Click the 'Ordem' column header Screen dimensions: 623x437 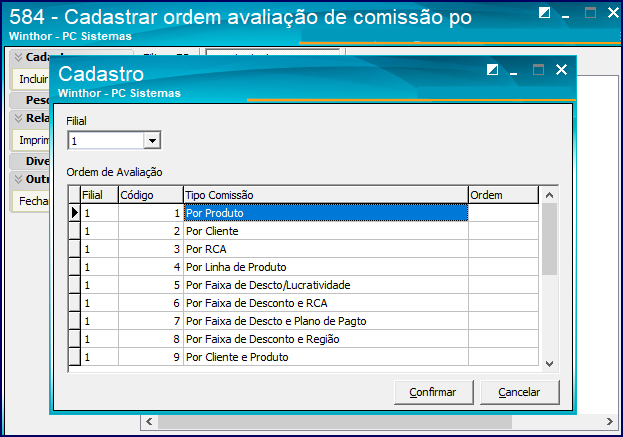coord(503,195)
